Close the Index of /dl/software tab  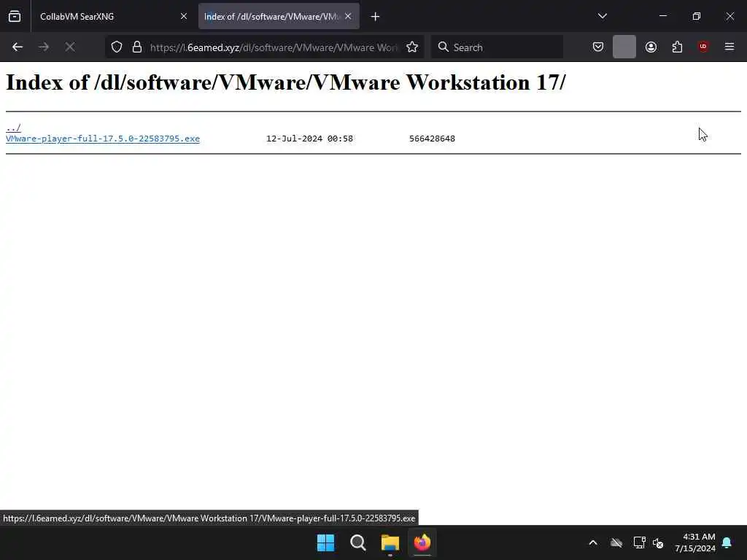[x=348, y=16]
